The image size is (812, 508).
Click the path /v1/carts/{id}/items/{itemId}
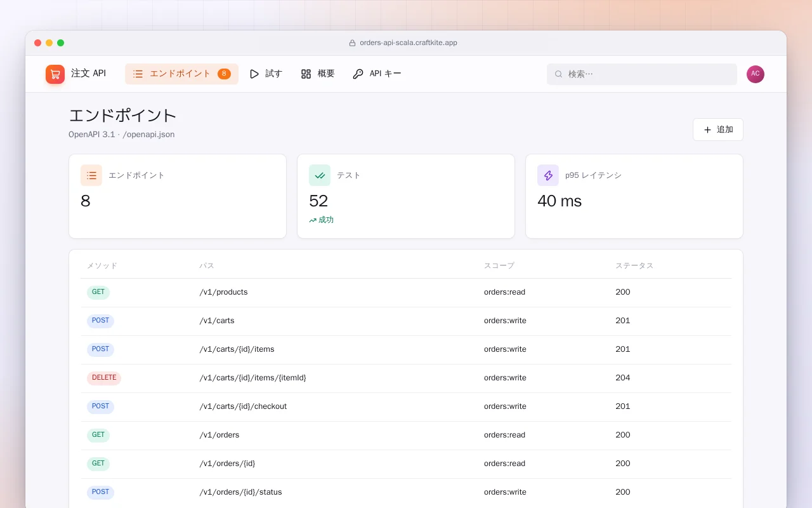252,378
